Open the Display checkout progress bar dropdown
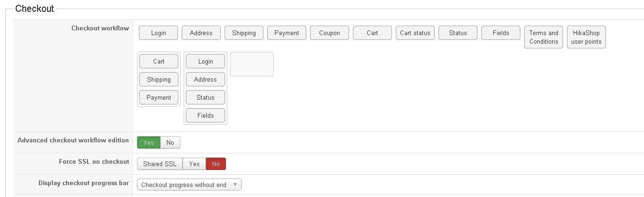644x197 pixels. coord(189,185)
